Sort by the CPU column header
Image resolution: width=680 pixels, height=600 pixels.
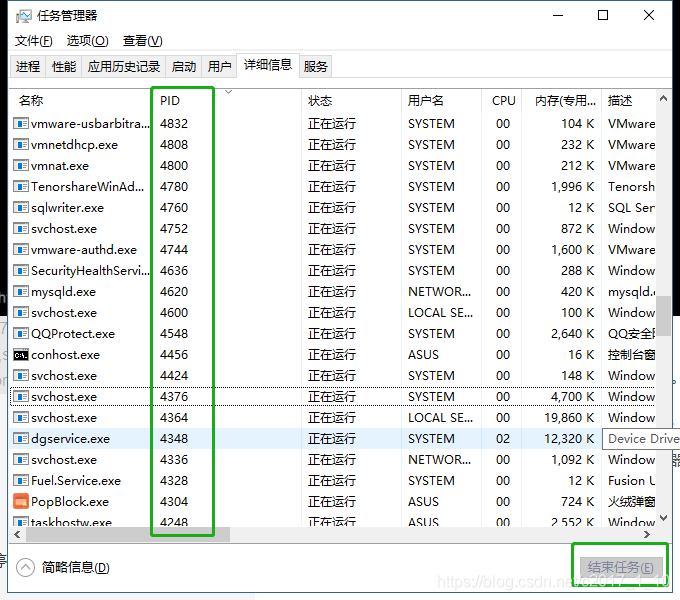pyautogui.click(x=502, y=101)
